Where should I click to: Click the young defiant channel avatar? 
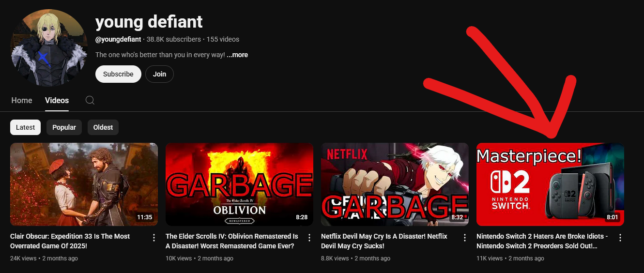[49, 48]
